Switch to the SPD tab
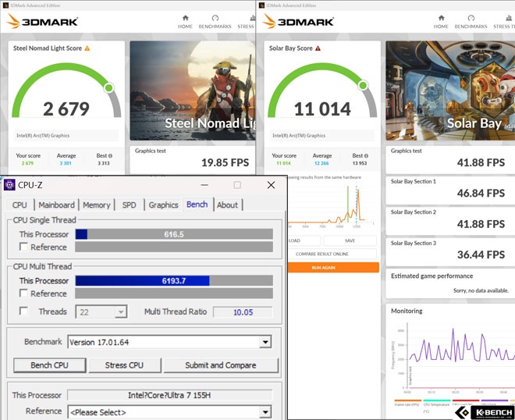Viewport: 515px width, 420px height. 129,205
